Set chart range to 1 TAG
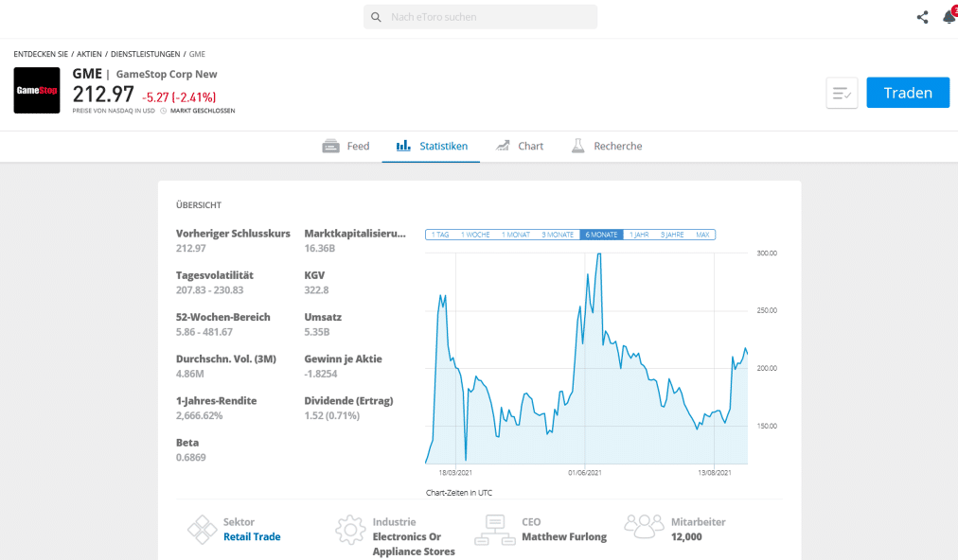The height and width of the screenshot is (560, 958). point(440,235)
